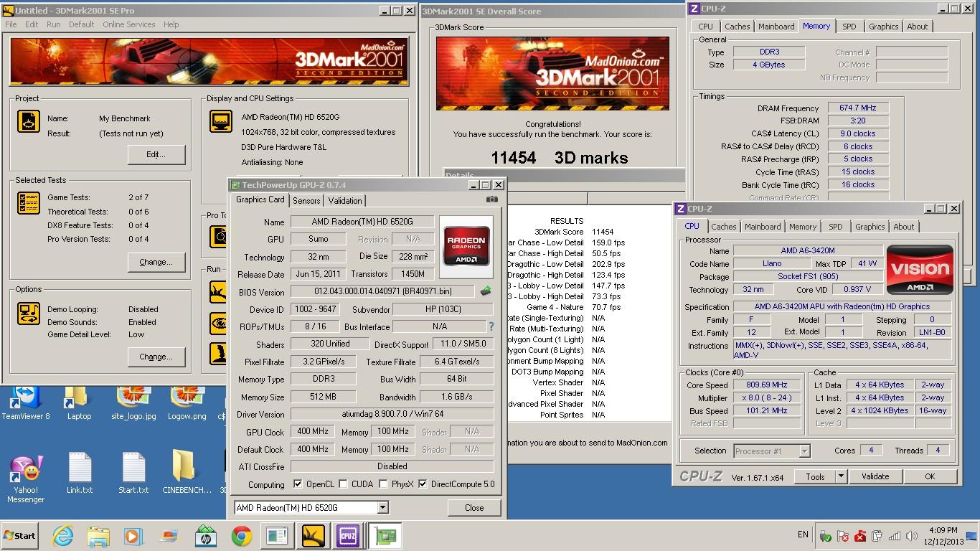Open site_logo.jpg on the desktop
This screenshot has height=551, width=980.
coord(133,403)
